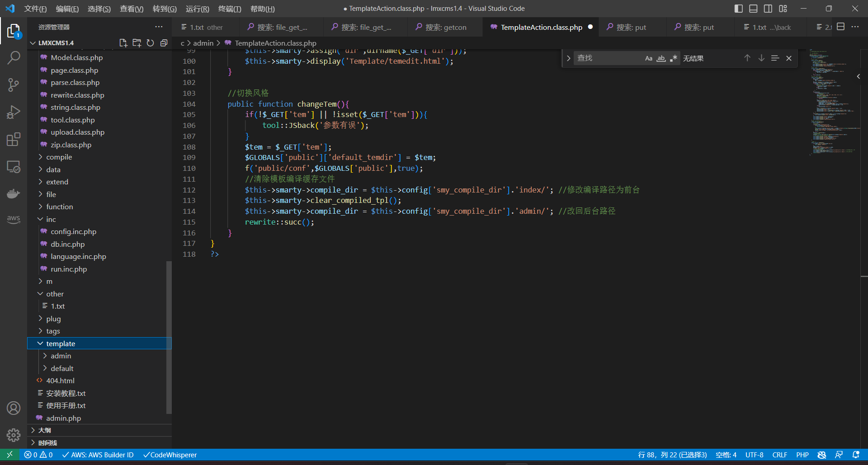Click AWS Builder ID status item
The width and height of the screenshot is (868, 465).
click(x=98, y=455)
